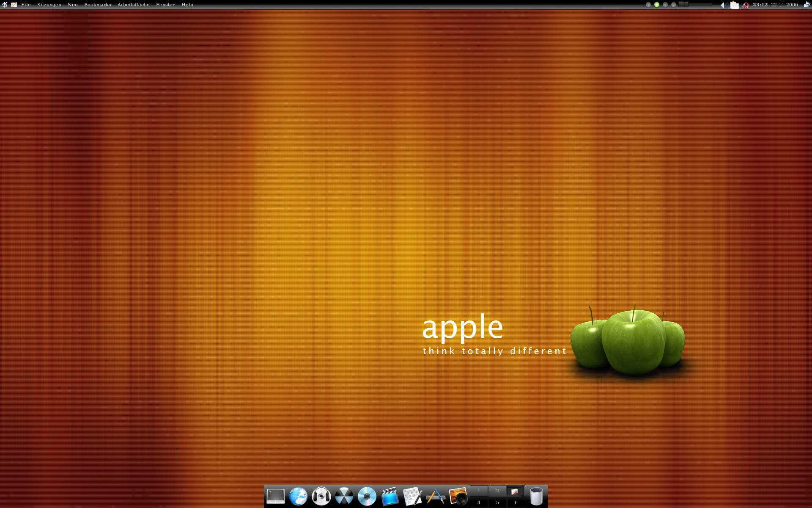
Task: Open the pencil-and-ruler applications icon
Action: point(435,496)
